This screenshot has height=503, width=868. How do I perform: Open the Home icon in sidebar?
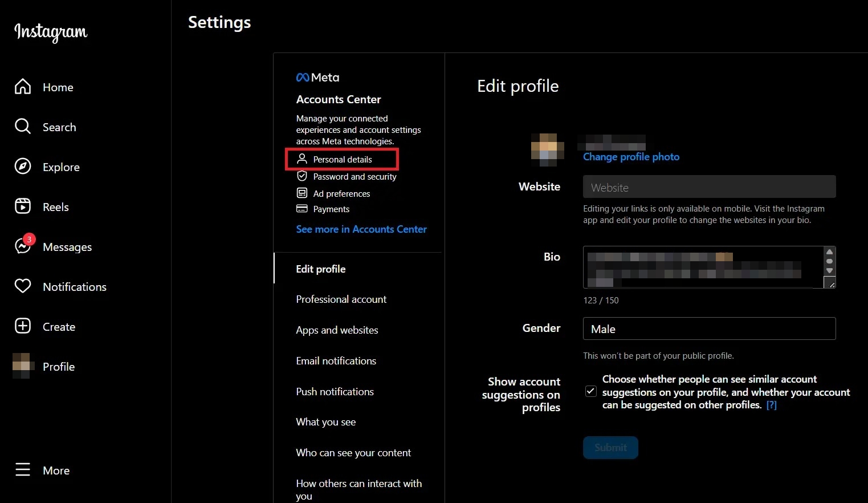click(23, 87)
